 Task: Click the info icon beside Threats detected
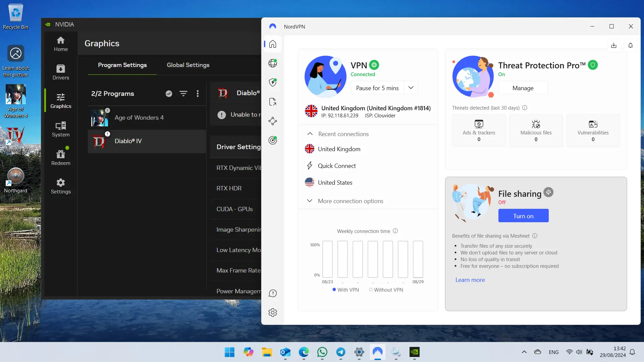click(525, 108)
